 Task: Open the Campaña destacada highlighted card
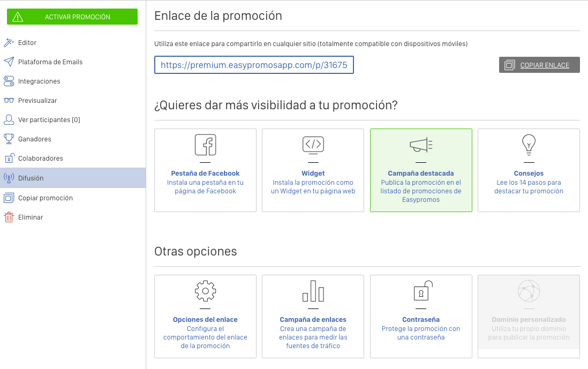point(421,170)
